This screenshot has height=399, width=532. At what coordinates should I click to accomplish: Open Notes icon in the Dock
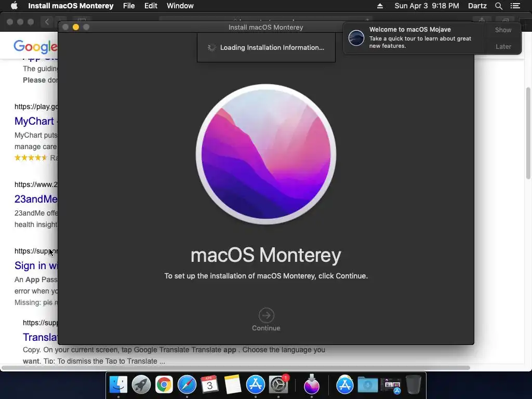click(x=232, y=385)
